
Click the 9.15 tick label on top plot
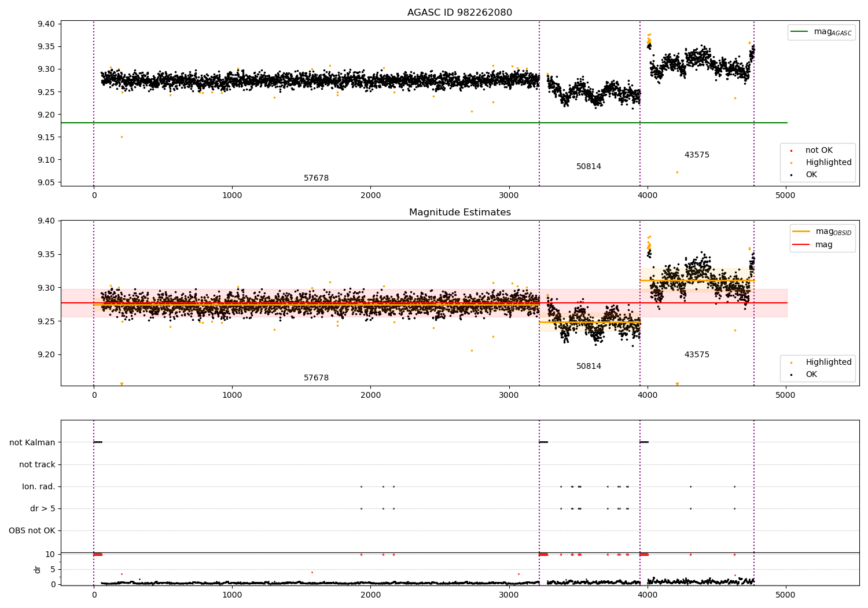pyautogui.click(x=47, y=137)
